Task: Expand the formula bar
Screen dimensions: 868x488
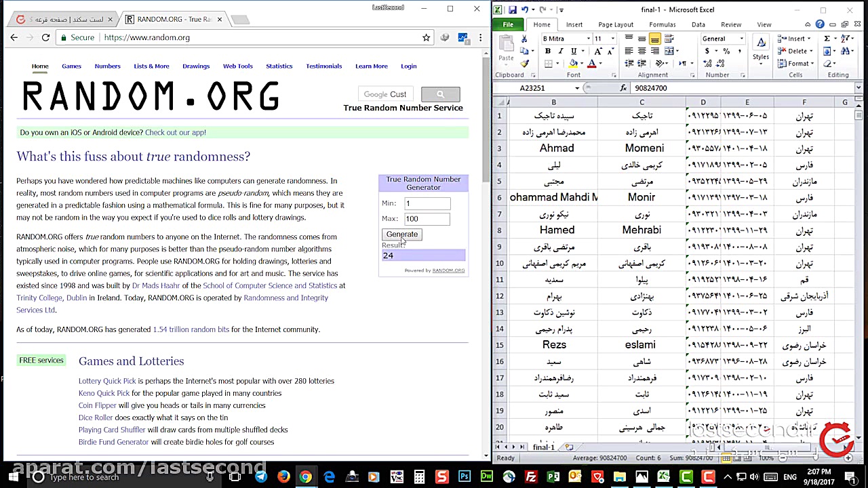Action: [859, 88]
